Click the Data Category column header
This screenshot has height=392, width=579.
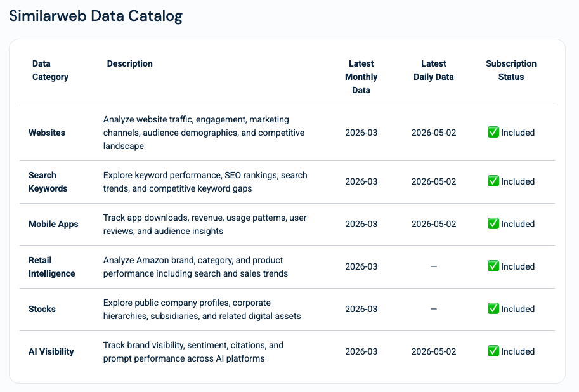[x=50, y=70]
